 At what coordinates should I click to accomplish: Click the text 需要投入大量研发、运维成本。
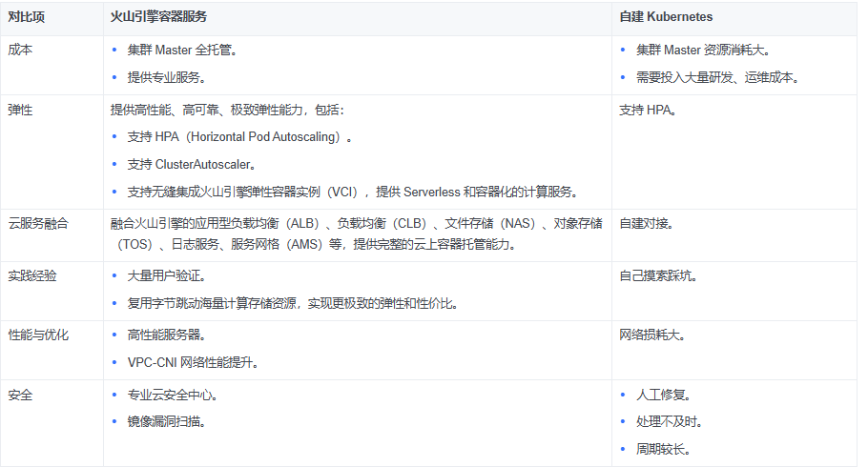[x=717, y=77]
